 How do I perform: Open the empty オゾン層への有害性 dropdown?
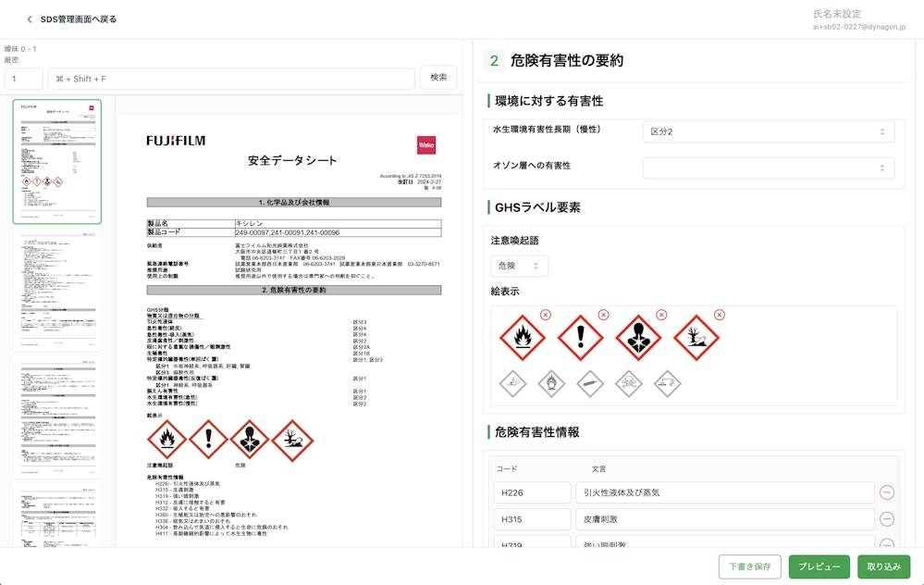[769, 168]
